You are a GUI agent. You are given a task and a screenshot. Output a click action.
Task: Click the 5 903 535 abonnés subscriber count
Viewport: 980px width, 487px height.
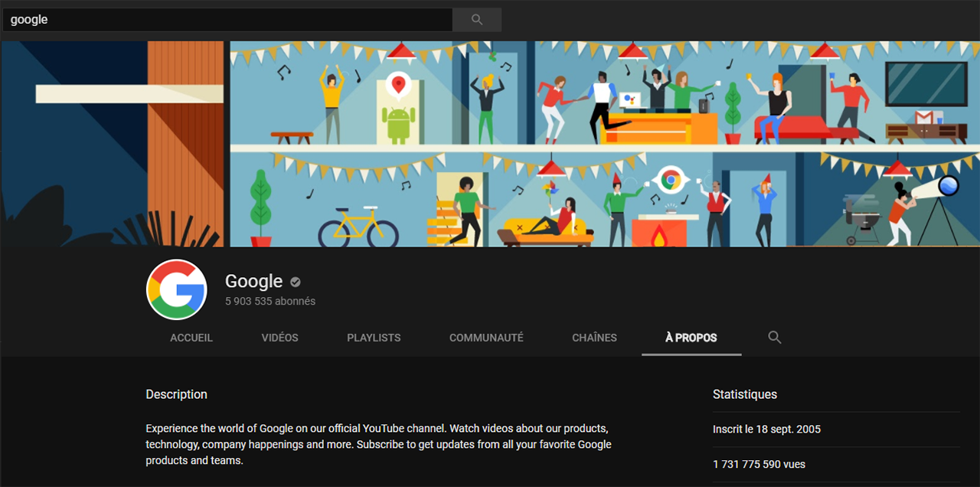[270, 302]
